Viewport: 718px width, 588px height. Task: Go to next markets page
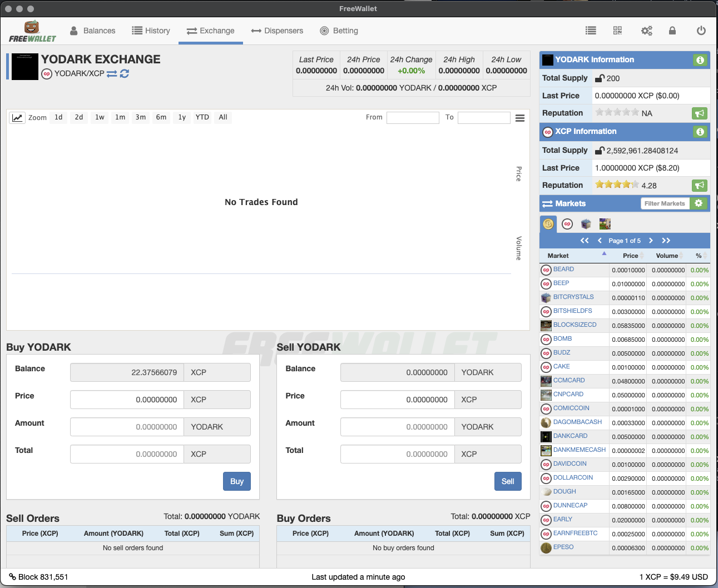pyautogui.click(x=651, y=241)
